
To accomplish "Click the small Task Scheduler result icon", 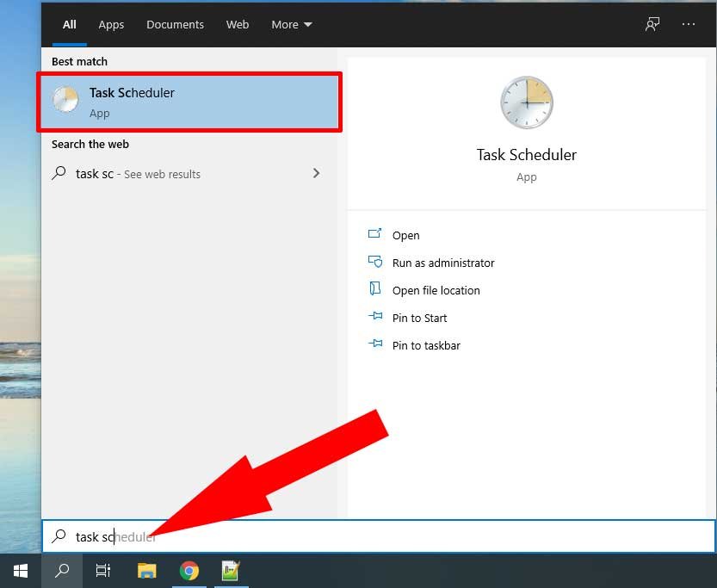I will point(65,100).
